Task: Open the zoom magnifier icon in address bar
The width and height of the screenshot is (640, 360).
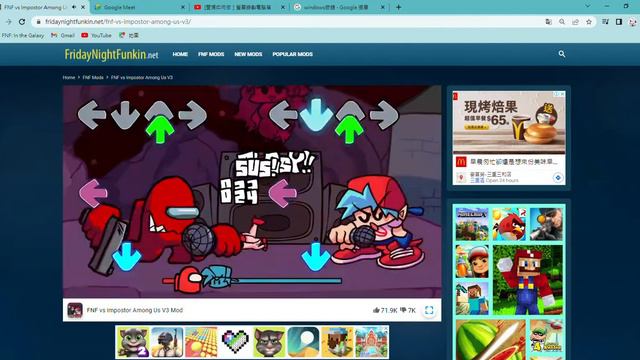Action: (562, 22)
